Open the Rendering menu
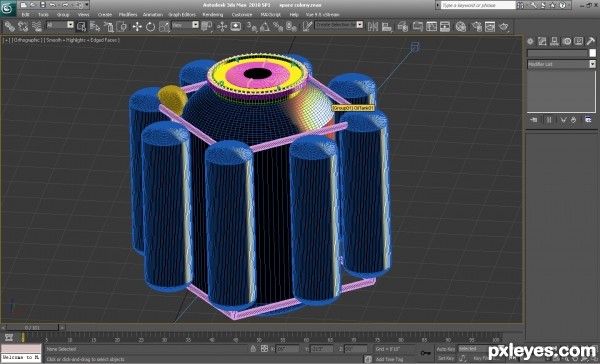The height and width of the screenshot is (364, 600). 213,15
